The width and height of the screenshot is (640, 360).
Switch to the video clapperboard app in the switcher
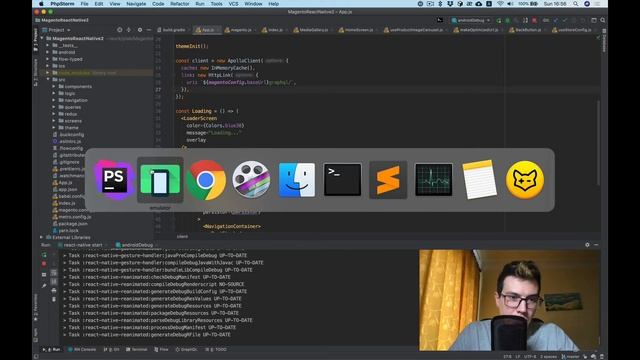click(x=251, y=180)
